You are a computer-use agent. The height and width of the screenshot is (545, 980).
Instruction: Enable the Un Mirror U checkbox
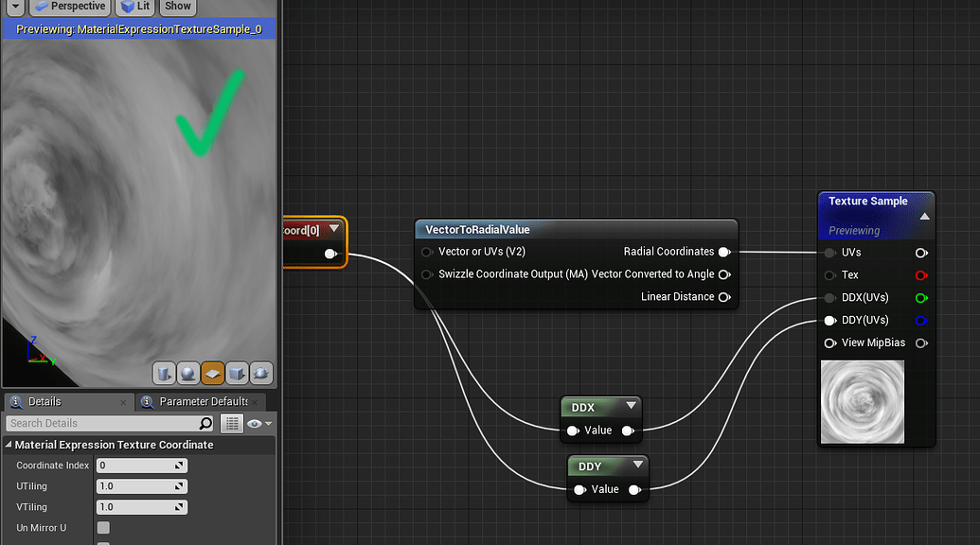click(102, 527)
